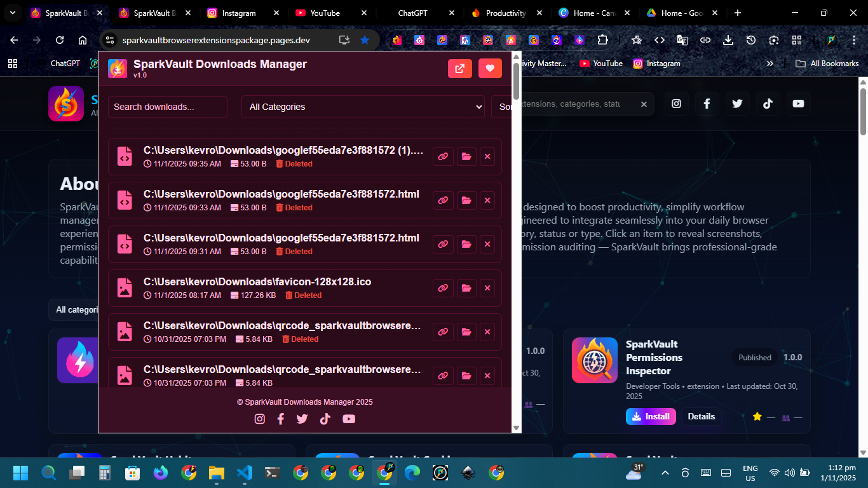Viewport: 868px width, 488px height.
Task: Install the SparkVault Permissions Inspector extension
Action: [650, 417]
